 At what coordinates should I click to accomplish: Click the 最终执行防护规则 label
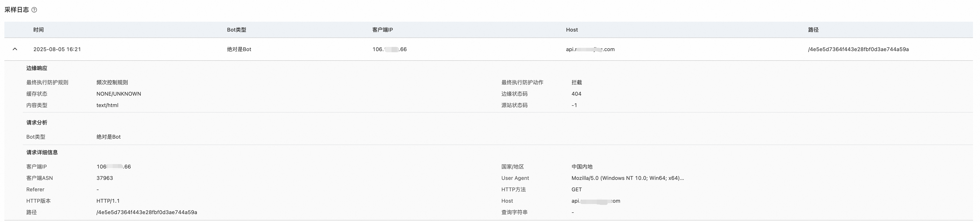pyautogui.click(x=47, y=82)
